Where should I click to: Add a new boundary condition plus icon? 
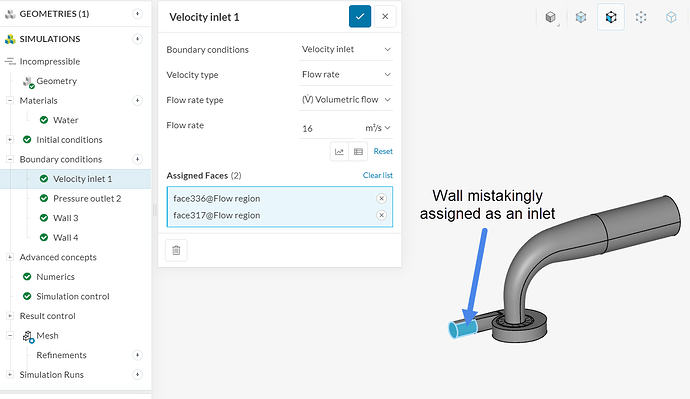coord(137,159)
